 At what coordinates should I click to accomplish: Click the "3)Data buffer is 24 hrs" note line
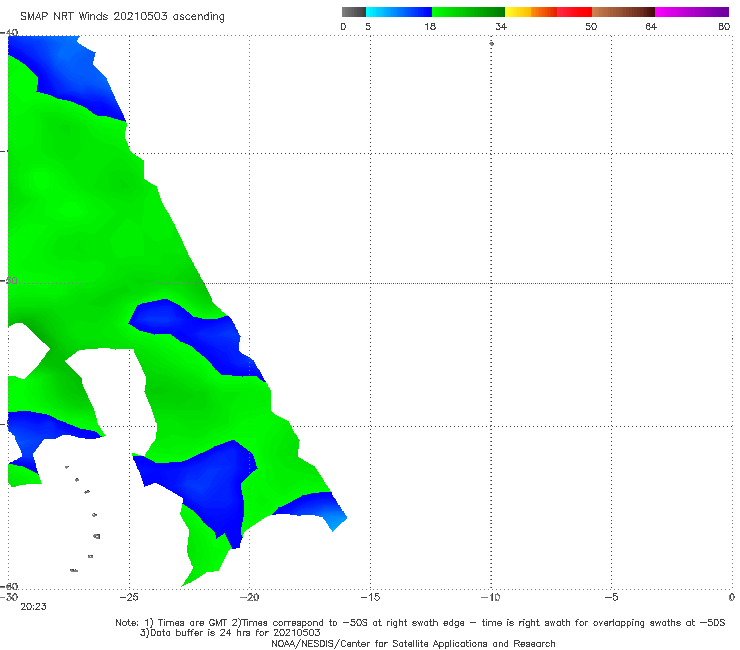[230, 633]
